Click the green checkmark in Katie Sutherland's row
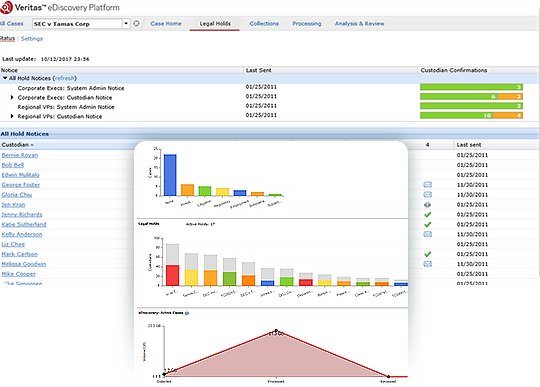The image size is (540, 387). 427,224
